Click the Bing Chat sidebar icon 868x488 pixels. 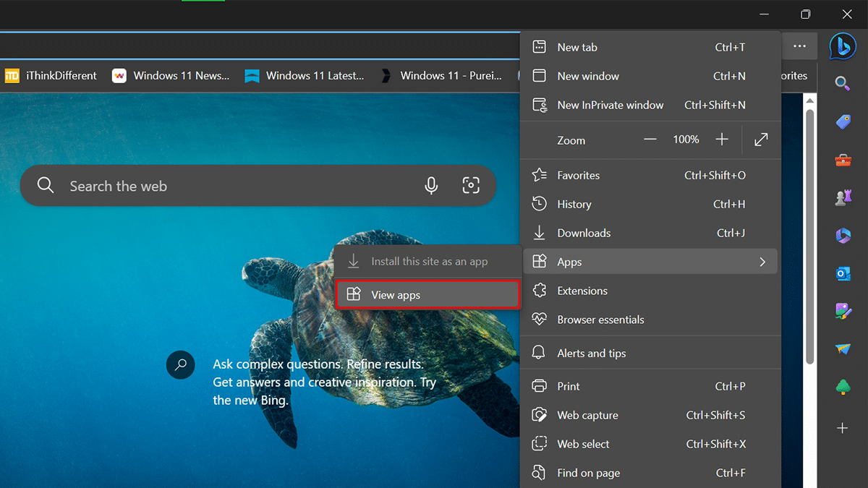842,46
